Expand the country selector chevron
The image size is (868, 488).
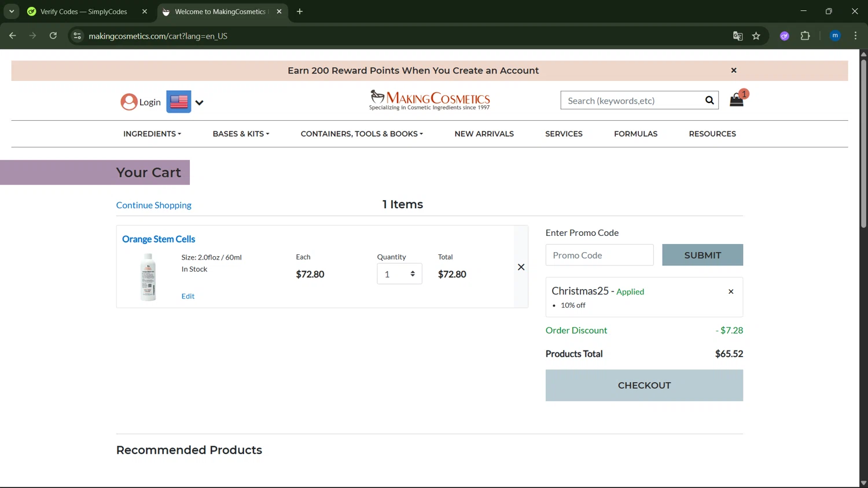(199, 102)
